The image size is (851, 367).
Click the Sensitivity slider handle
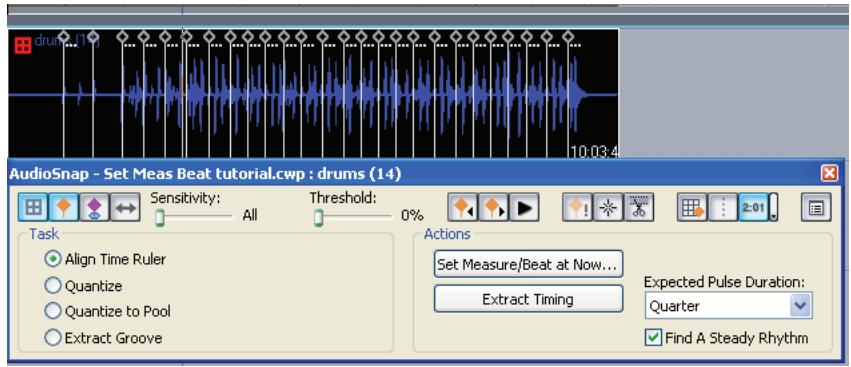click(x=160, y=218)
